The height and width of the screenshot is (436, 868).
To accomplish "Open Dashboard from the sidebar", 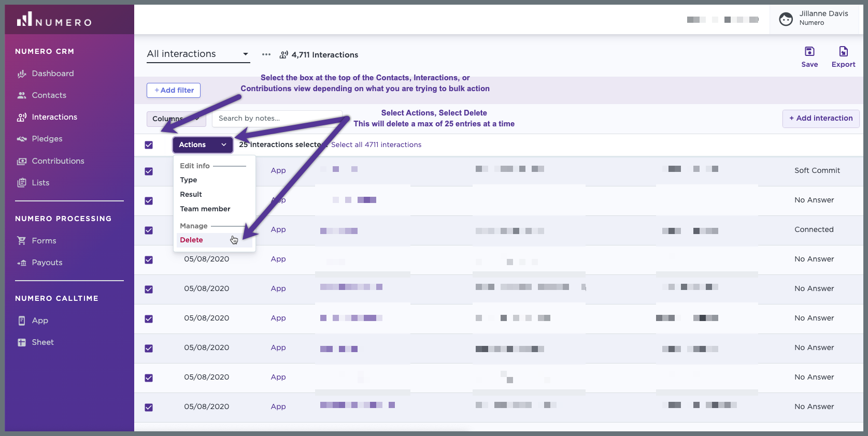I will 45,74.
